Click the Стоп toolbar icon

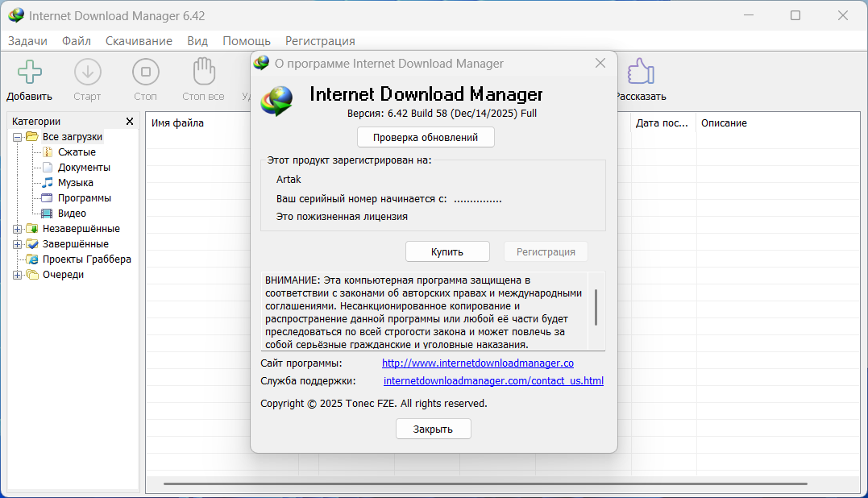click(146, 72)
